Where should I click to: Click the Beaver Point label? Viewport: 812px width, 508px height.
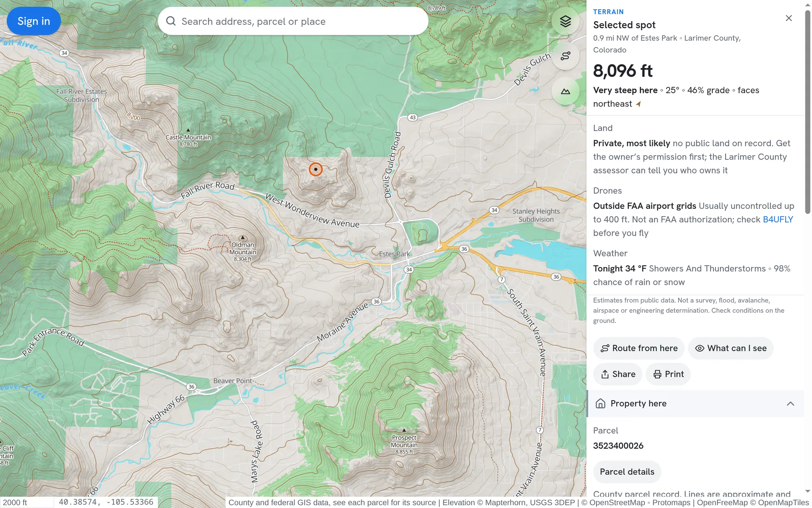point(232,381)
